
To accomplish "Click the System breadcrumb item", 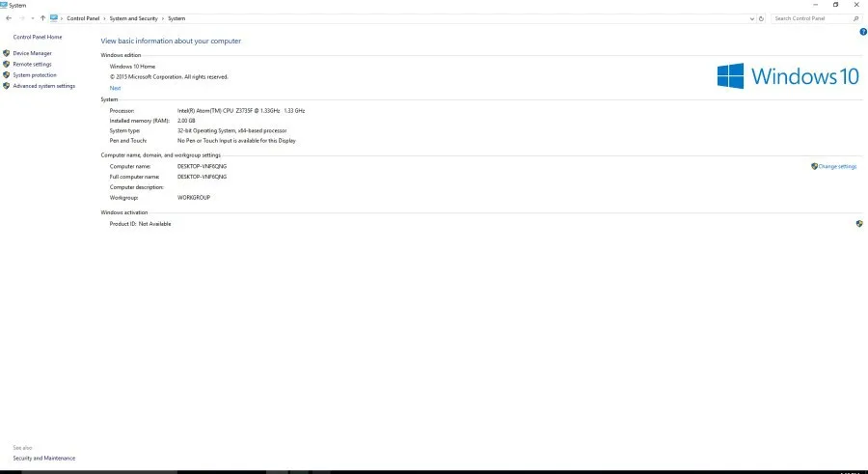I will tap(176, 18).
